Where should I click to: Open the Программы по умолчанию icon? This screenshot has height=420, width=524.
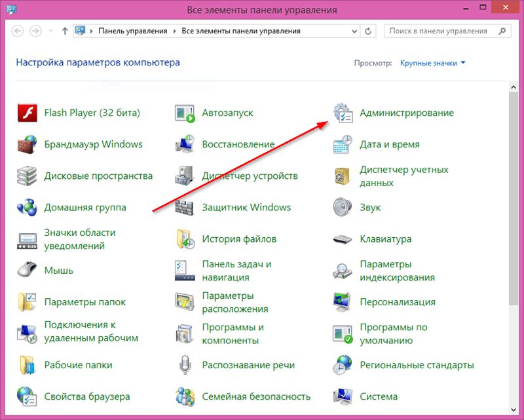pyautogui.click(x=343, y=334)
